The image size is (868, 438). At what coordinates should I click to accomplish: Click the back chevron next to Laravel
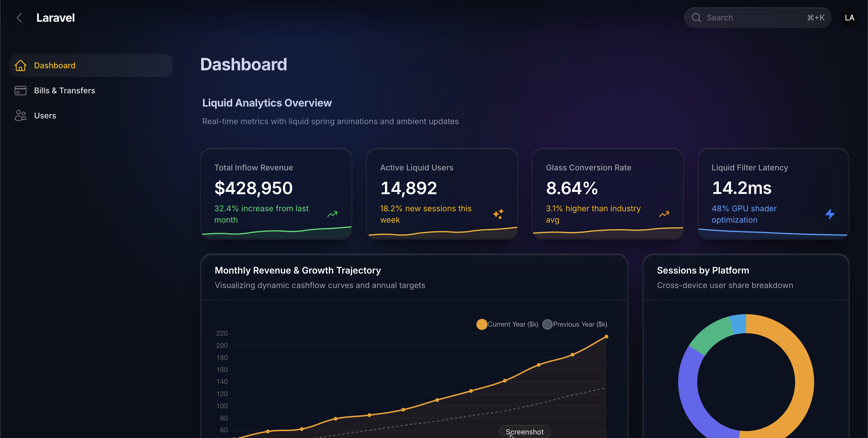click(20, 18)
